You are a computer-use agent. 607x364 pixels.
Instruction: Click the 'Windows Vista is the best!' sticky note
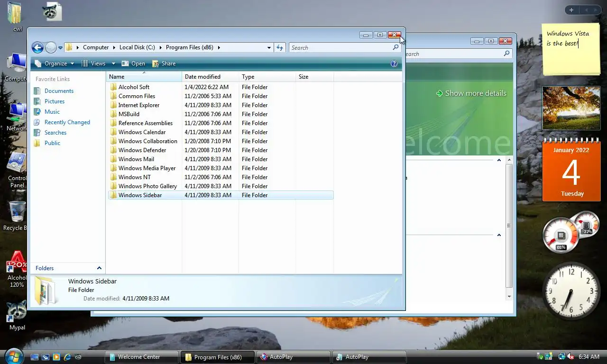coord(570,49)
